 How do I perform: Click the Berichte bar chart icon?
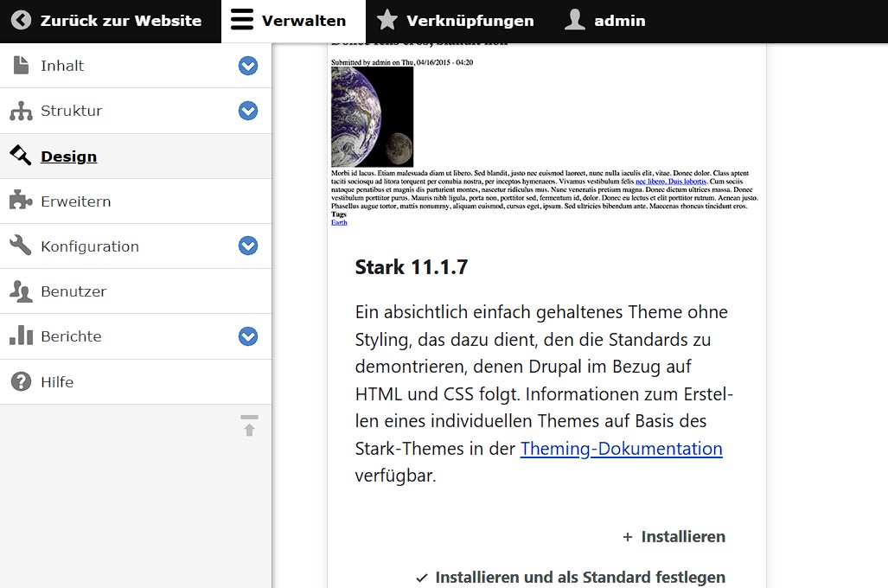click(x=21, y=336)
